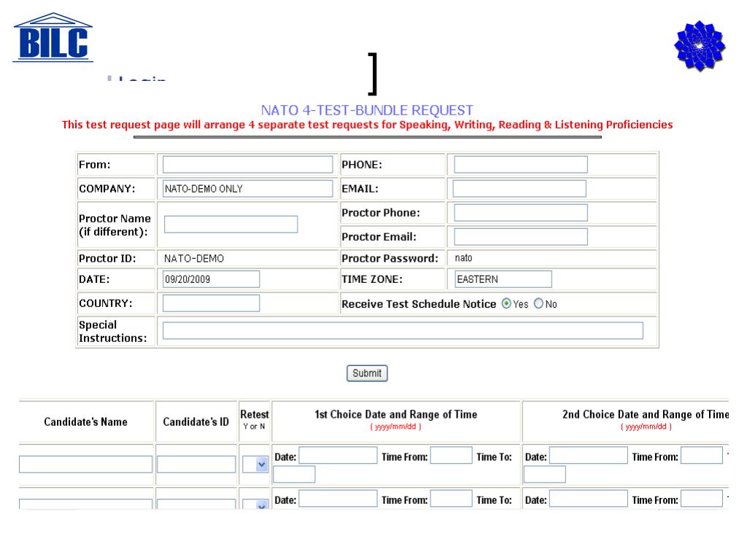Click the Proctor Email input field
747x560 pixels.
point(521,237)
